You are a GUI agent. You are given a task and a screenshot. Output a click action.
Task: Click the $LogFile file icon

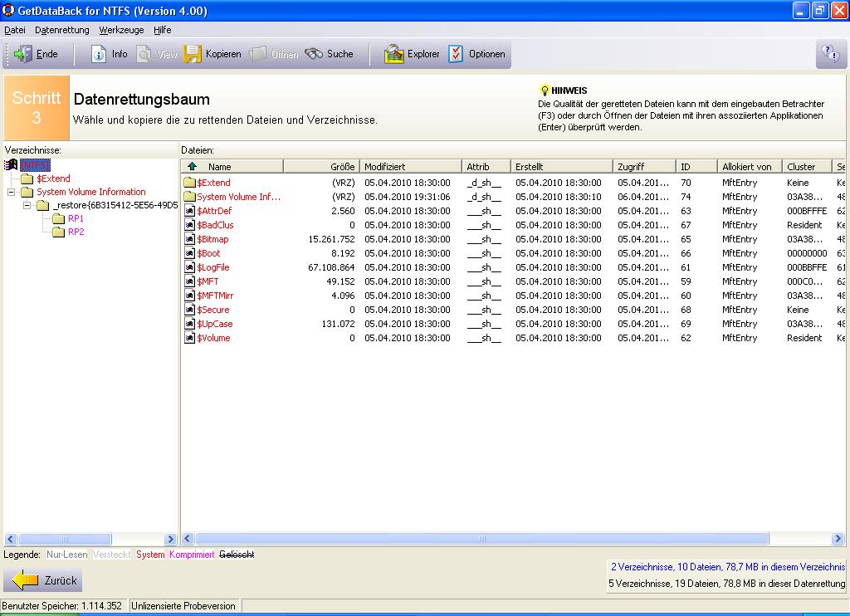189,267
